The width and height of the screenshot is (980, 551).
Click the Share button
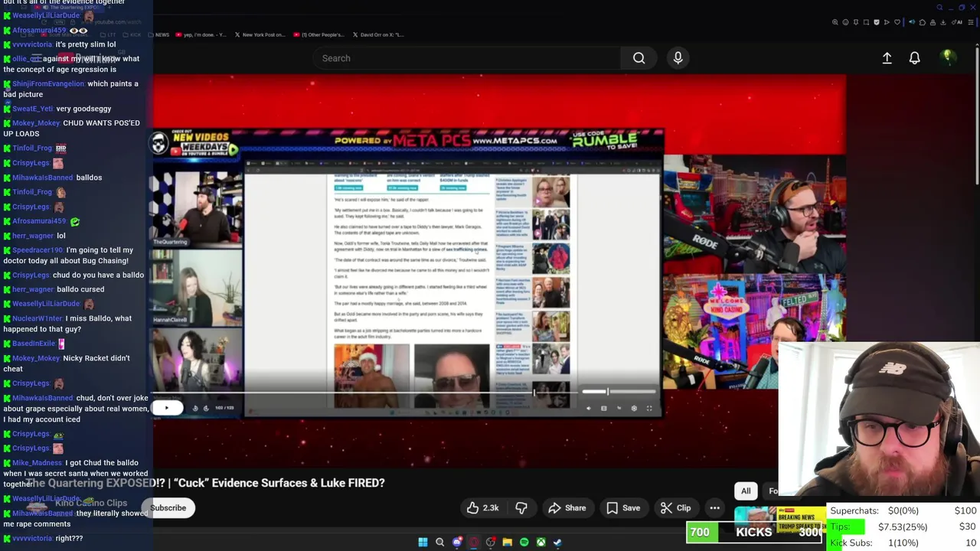tap(567, 508)
